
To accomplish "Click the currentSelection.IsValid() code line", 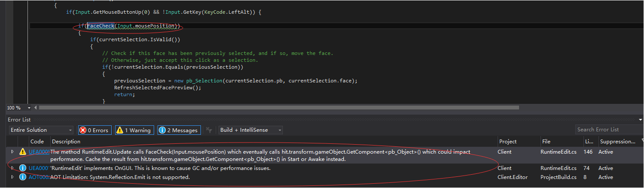I will point(135,40).
